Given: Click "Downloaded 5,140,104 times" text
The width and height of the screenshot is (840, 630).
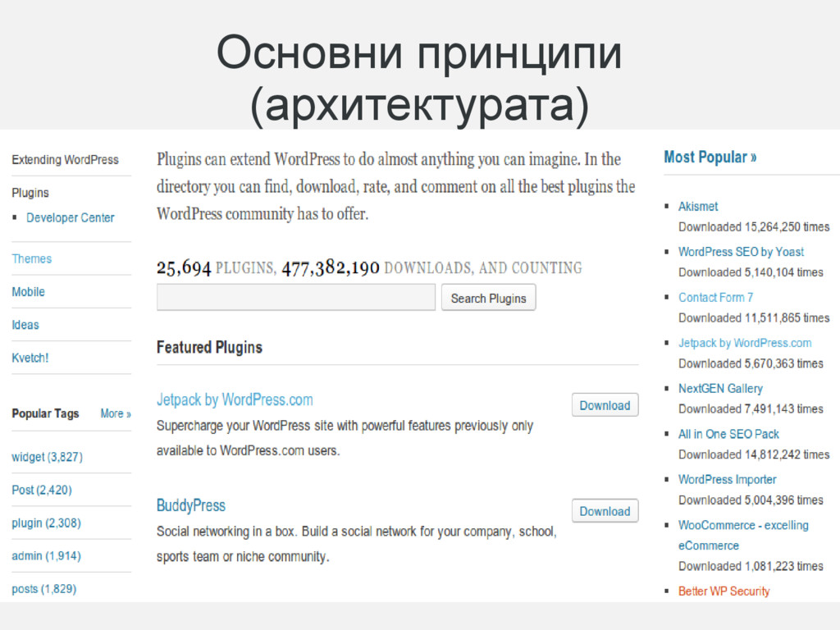Looking at the screenshot, I should [x=751, y=272].
